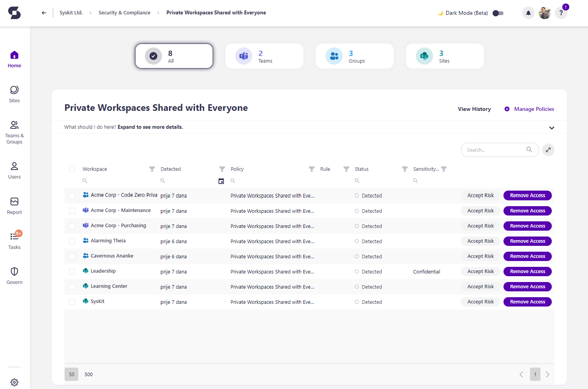Click Syskit Ltd. breadcrumb
588x389 pixels.
(71, 13)
